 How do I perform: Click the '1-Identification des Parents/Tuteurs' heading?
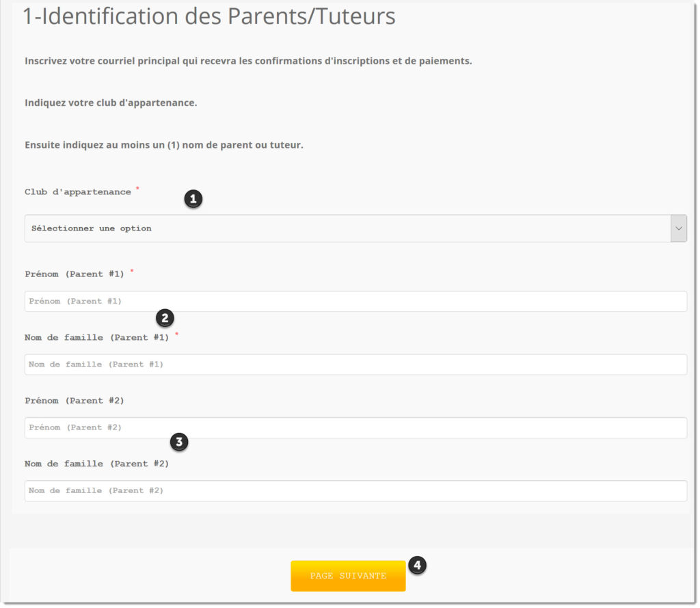209,16
